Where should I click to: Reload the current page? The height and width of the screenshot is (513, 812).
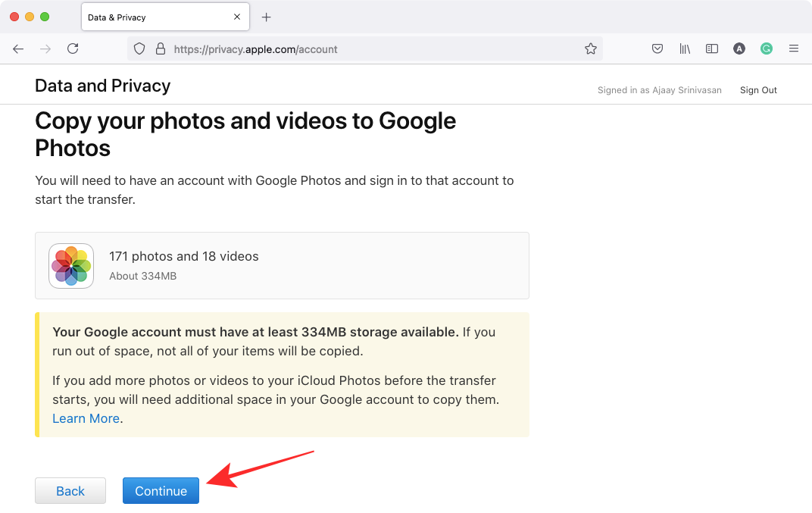(73, 48)
